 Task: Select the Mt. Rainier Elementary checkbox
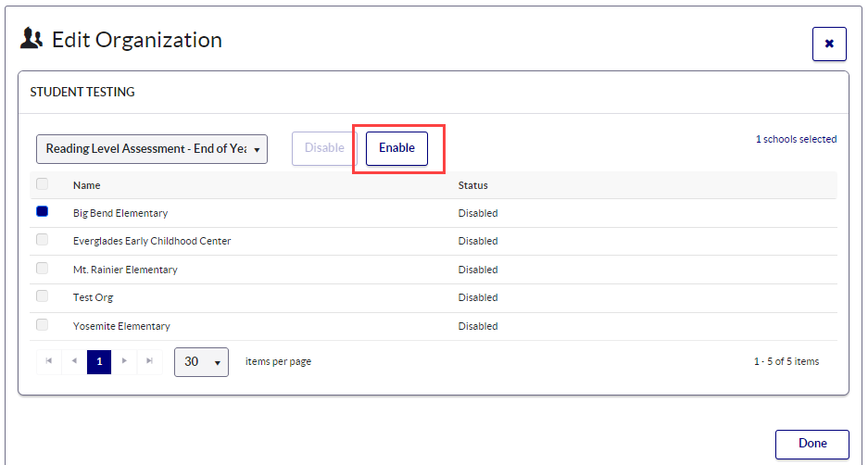[x=42, y=269]
